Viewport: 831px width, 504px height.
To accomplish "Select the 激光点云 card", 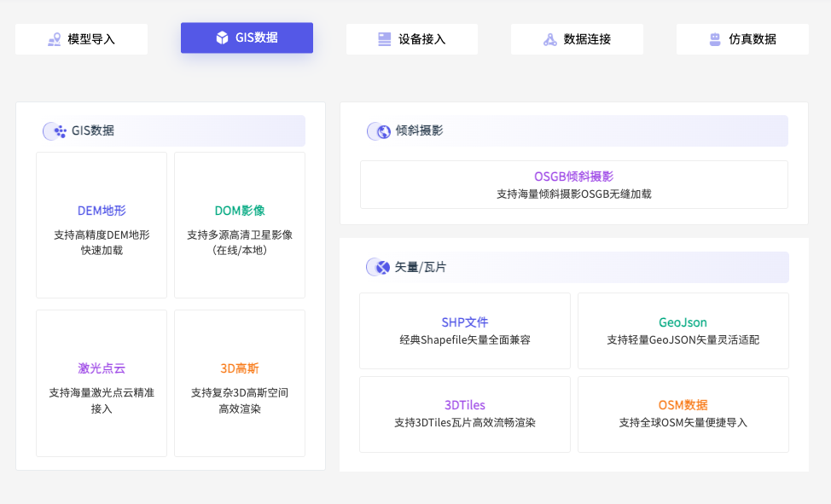I will tap(102, 383).
